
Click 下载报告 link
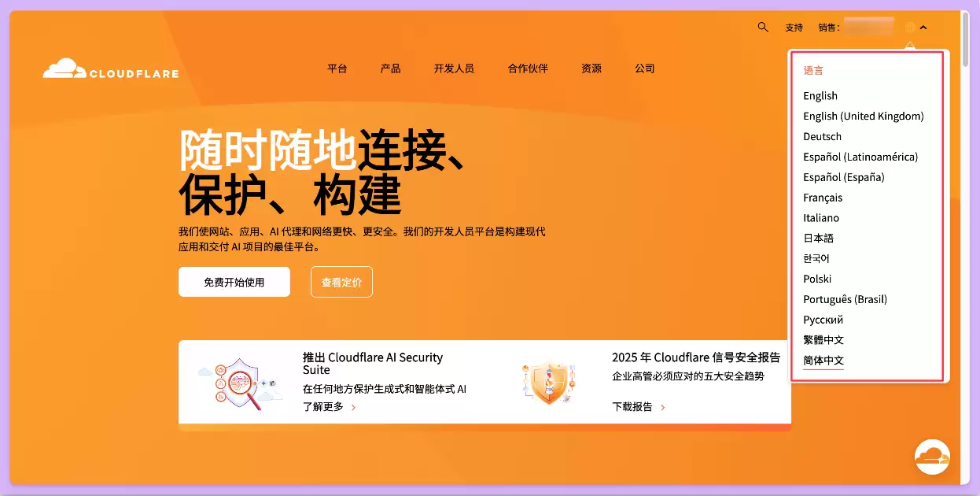[x=632, y=407]
